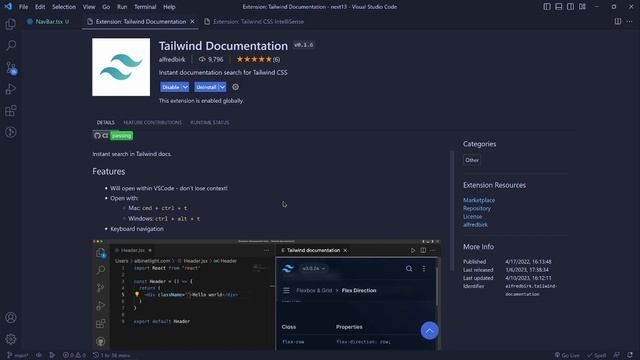Open the License resource link
Screen dimensions: 640x360
[472, 216]
